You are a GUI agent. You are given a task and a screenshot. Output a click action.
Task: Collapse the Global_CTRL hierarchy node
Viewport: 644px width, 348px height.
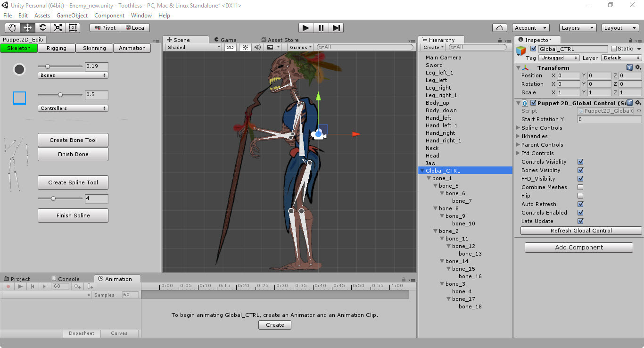click(422, 171)
